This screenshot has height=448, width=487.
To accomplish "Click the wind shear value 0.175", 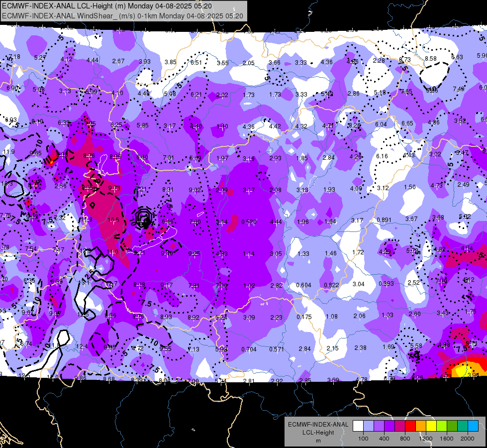I will pos(304,317).
